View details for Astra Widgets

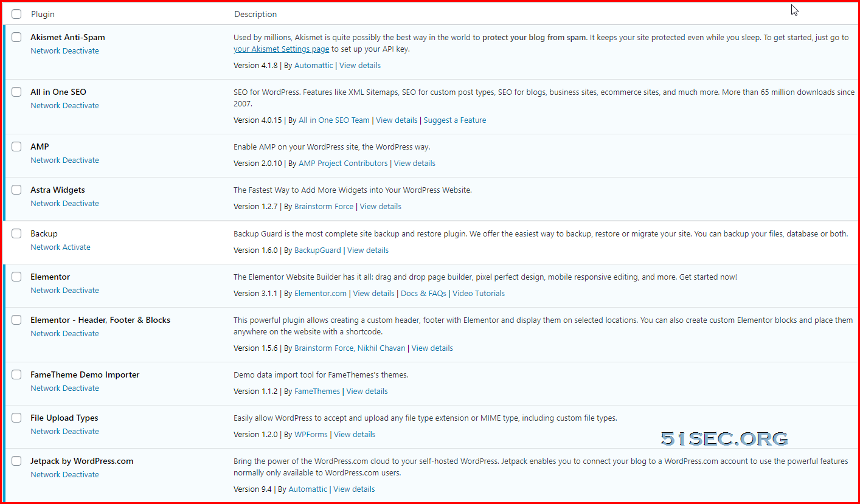381,207
